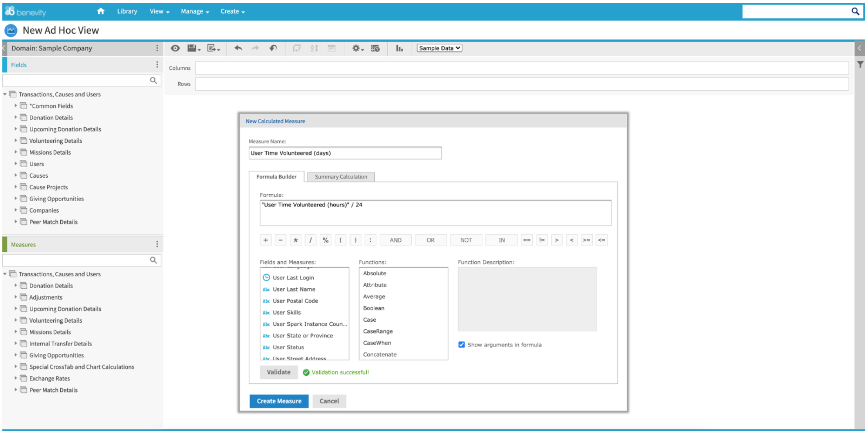Expand the Exchange Rates folder
The width and height of the screenshot is (868, 434).
tap(16, 378)
